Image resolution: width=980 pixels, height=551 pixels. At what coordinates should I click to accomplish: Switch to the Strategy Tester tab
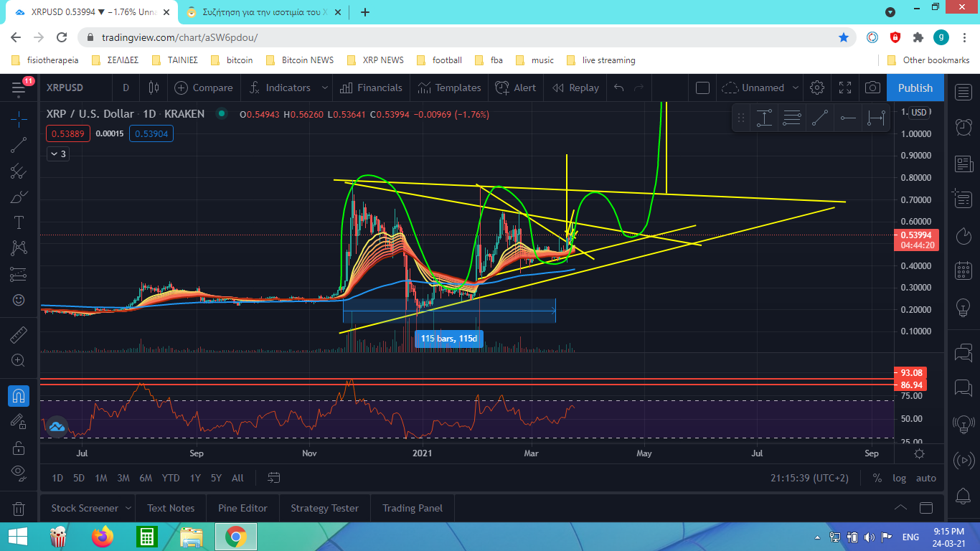point(324,508)
